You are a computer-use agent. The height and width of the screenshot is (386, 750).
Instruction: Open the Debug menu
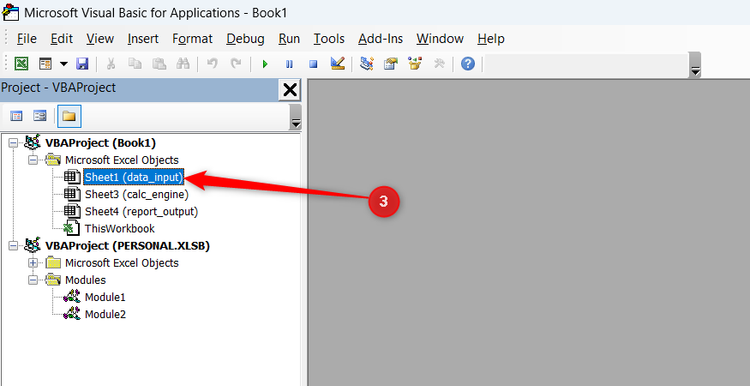point(245,39)
